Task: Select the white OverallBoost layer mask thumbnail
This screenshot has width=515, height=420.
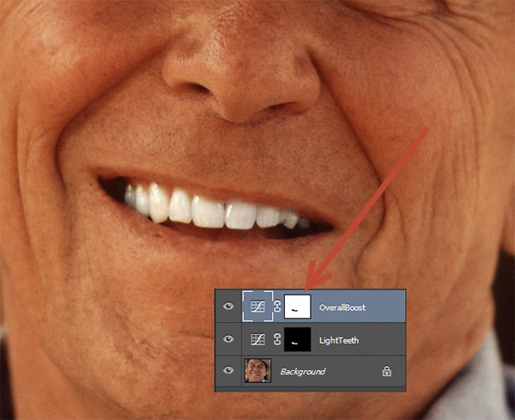Action: (297, 307)
